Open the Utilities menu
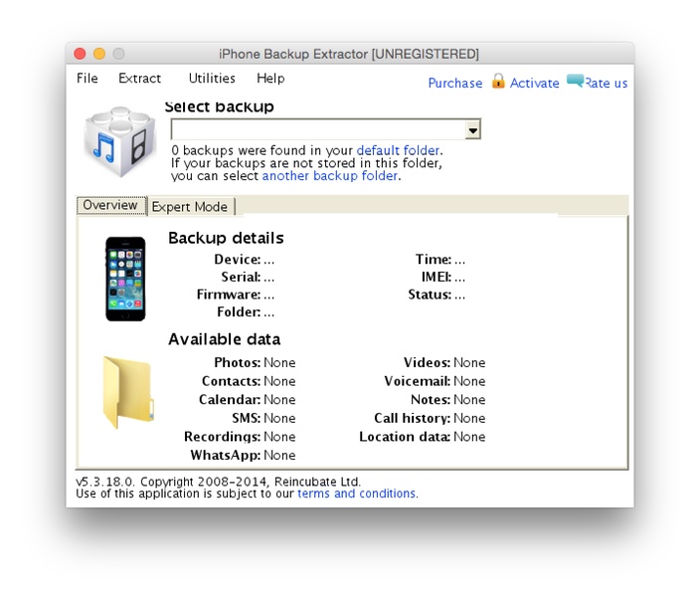The width and height of the screenshot is (700, 597). [x=212, y=79]
